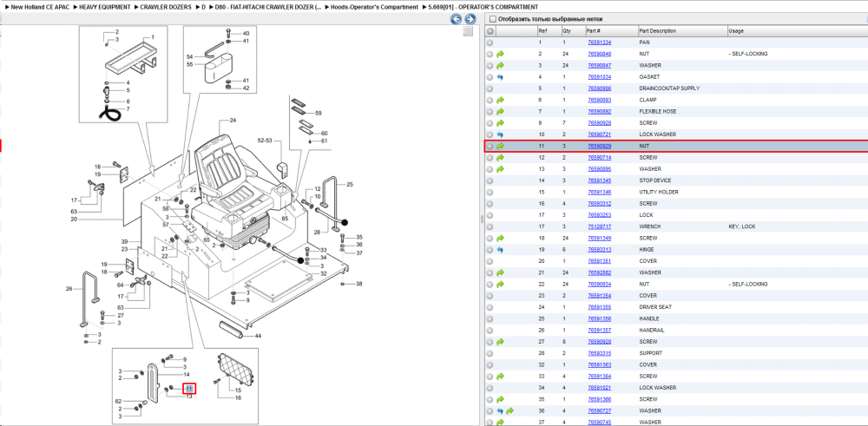The width and height of the screenshot is (868, 426).
Task: Click green arrow on ref 12 SCREW row
Action: point(501,158)
